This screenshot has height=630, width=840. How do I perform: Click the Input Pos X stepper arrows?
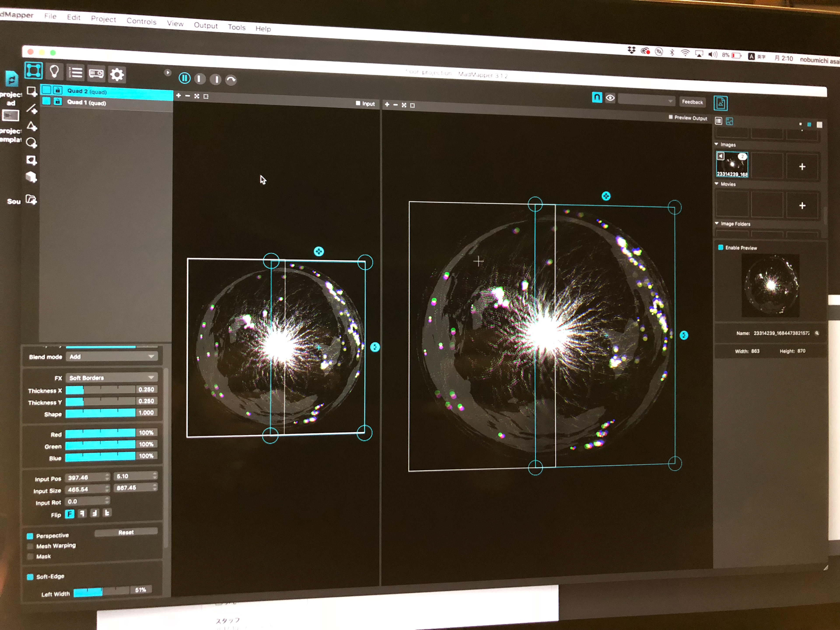(107, 477)
